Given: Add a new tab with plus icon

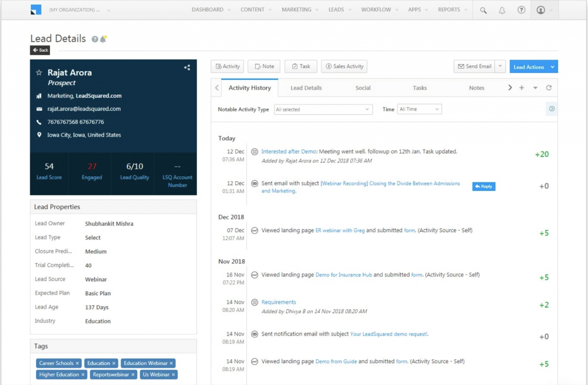Looking at the screenshot, I should [521, 88].
